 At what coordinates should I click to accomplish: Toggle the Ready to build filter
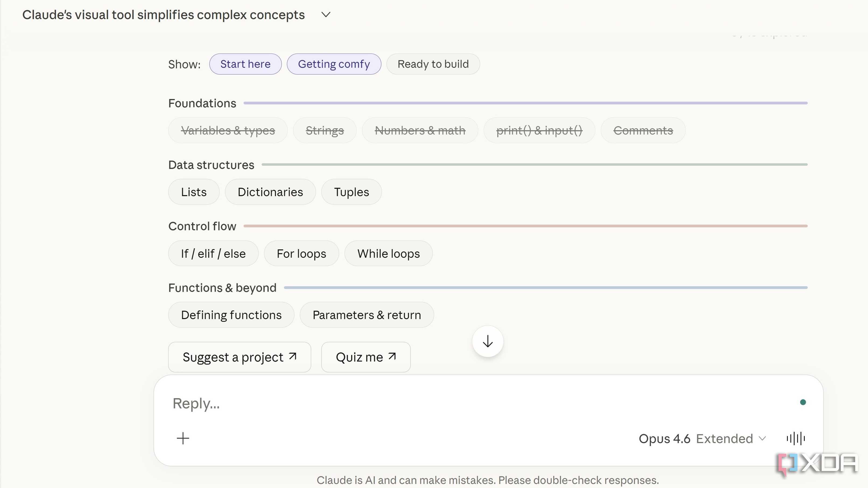click(433, 64)
